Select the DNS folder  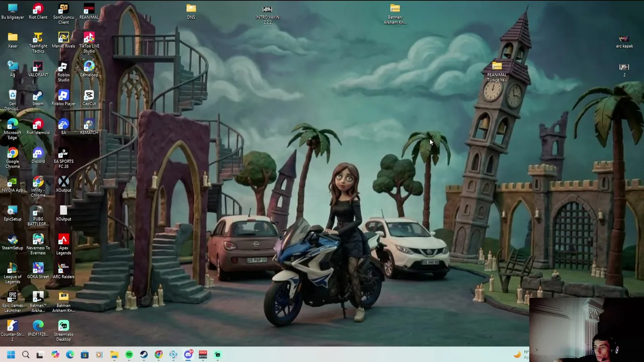coord(191,12)
